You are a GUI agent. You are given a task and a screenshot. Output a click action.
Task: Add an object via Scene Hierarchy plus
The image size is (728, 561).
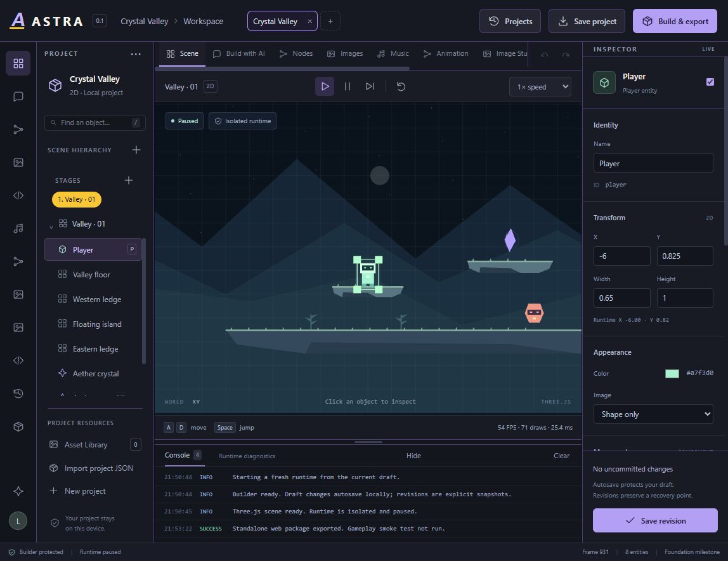136,150
